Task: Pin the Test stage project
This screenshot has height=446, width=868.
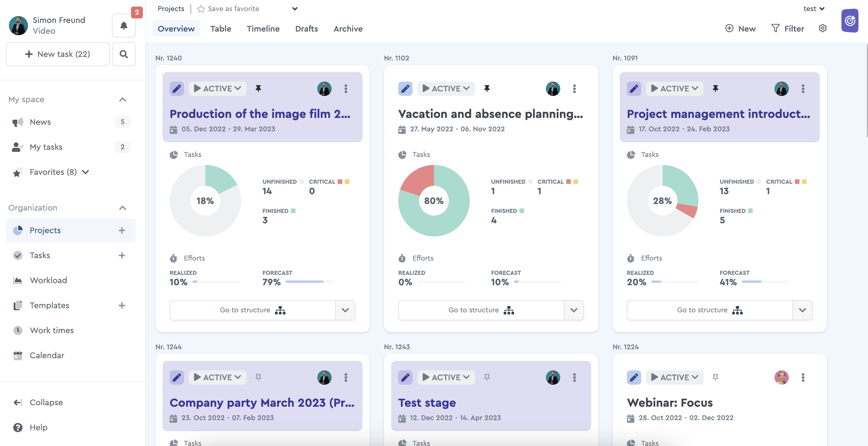Action: (x=487, y=377)
